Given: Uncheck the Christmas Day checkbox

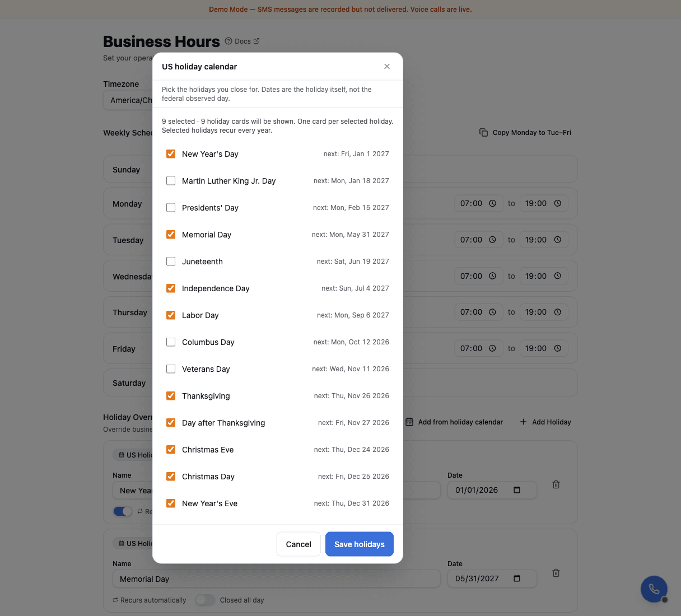Looking at the screenshot, I should pos(171,477).
